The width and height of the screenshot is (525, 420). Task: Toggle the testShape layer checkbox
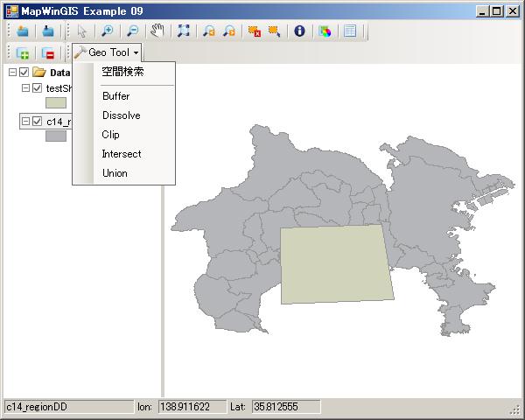tap(37, 88)
